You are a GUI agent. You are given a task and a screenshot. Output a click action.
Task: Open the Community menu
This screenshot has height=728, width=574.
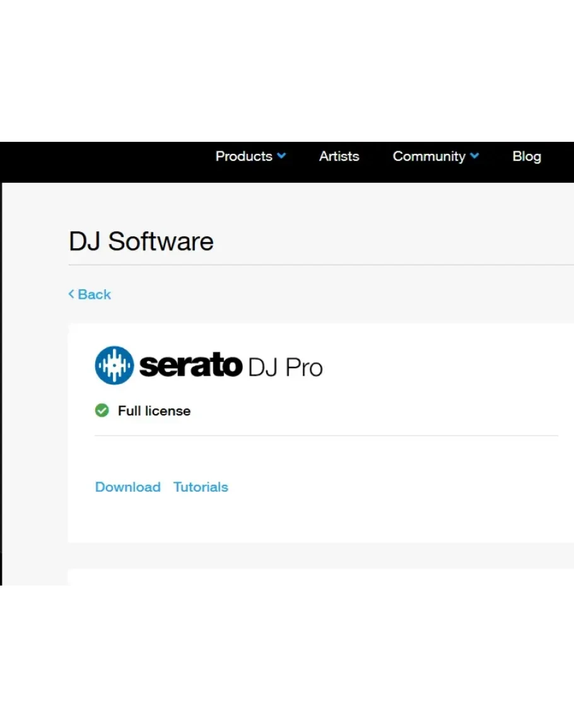[429, 156]
